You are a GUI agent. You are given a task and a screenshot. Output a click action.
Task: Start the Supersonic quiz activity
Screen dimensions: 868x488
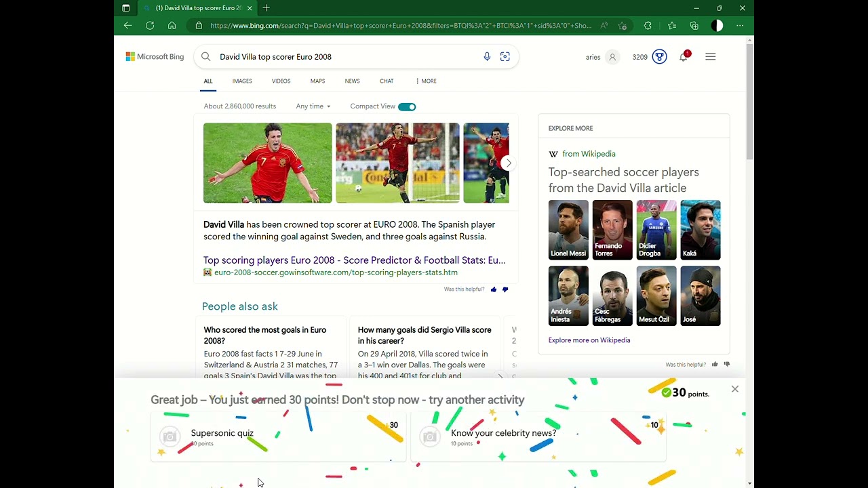(x=278, y=437)
